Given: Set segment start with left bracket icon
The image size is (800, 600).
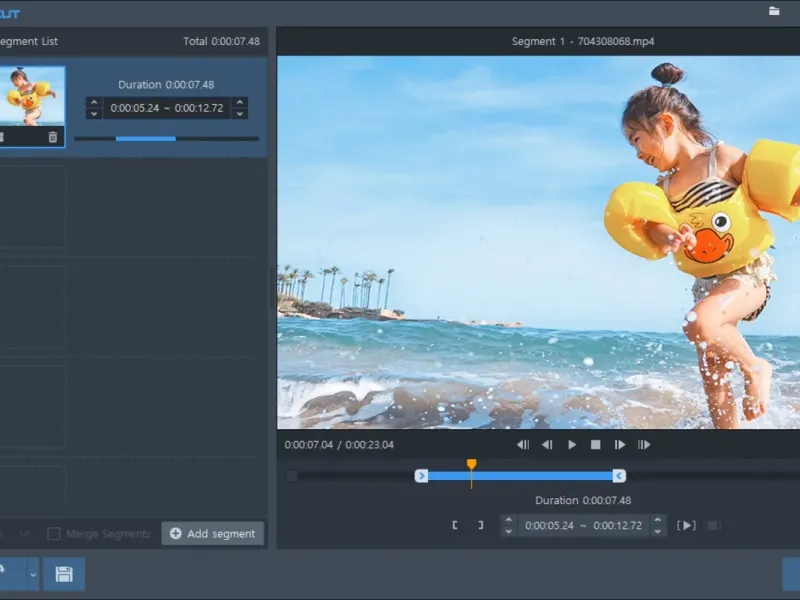Looking at the screenshot, I should (x=455, y=525).
